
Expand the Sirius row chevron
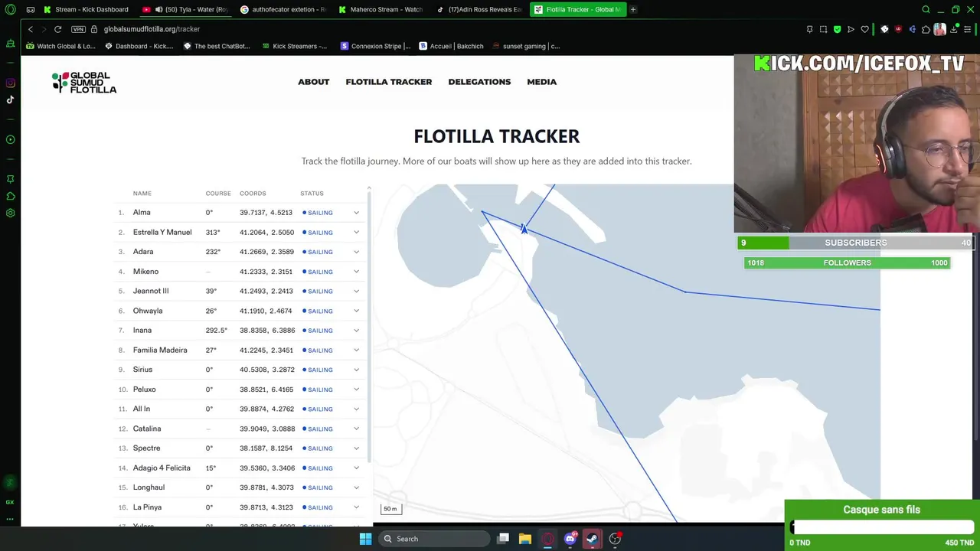click(x=356, y=370)
